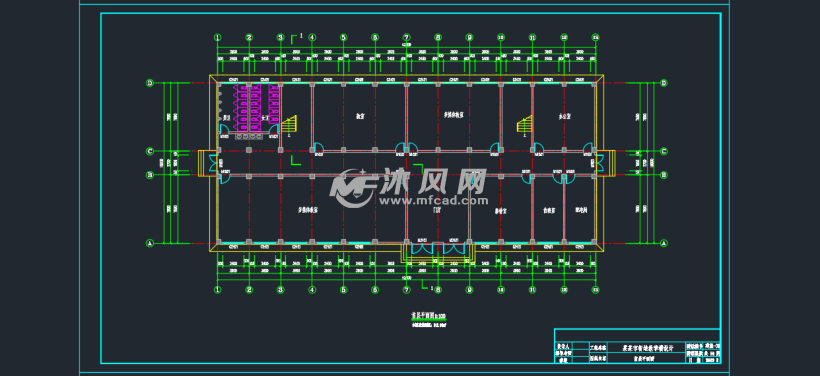Click the lower 多媒体教室 room label
This screenshot has height=376, width=820.
tap(308, 210)
